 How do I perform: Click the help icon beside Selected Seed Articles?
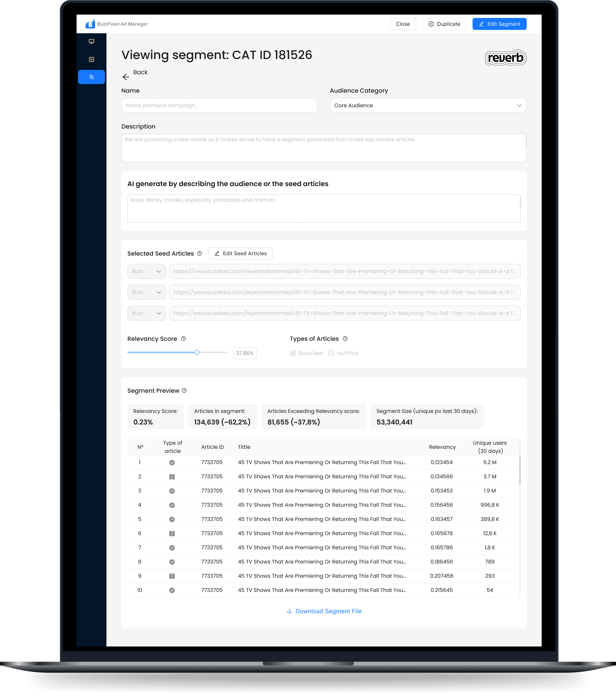coord(199,253)
